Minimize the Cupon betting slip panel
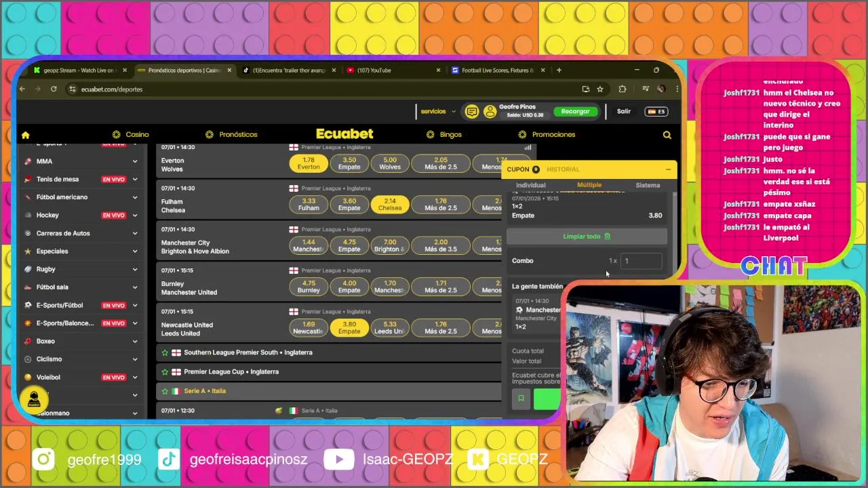Screen dimensions: 868x488 pos(668,169)
